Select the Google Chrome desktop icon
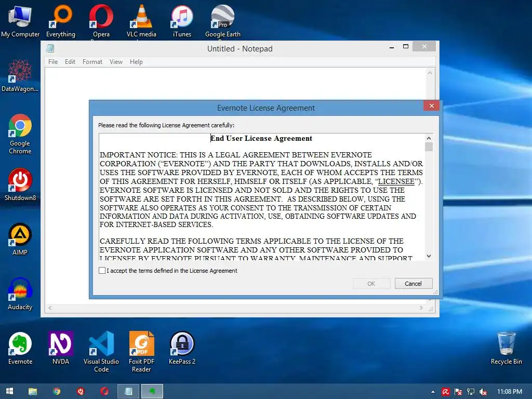This screenshot has height=399, width=532. tap(20, 134)
